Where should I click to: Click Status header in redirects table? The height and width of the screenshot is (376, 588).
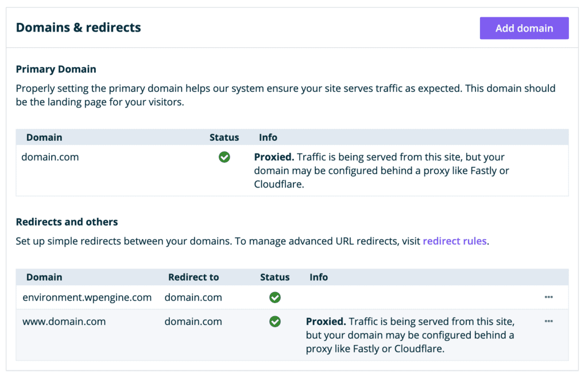click(x=274, y=277)
